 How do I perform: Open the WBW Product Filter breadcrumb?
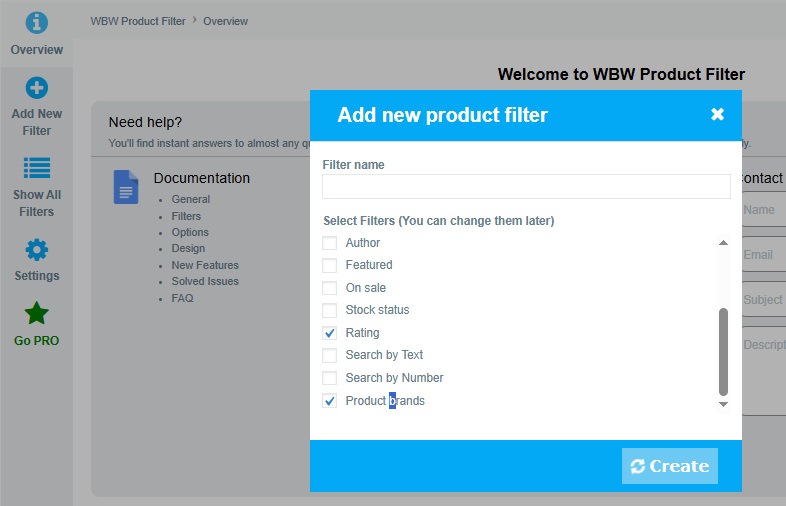pos(138,21)
